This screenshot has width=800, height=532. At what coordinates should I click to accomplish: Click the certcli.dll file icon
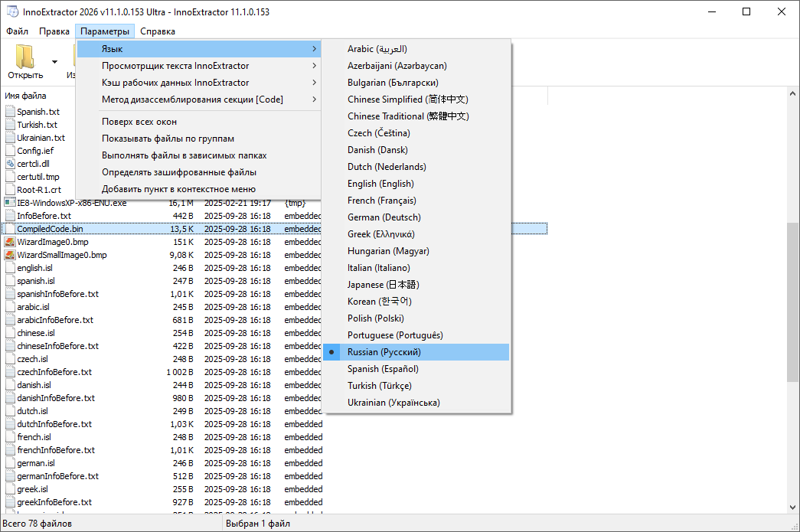[10, 163]
